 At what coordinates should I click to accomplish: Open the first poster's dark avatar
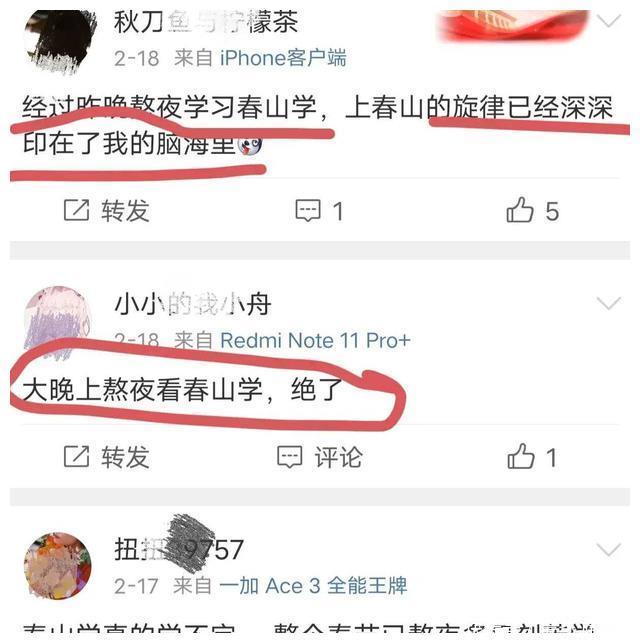[x=59, y=42]
